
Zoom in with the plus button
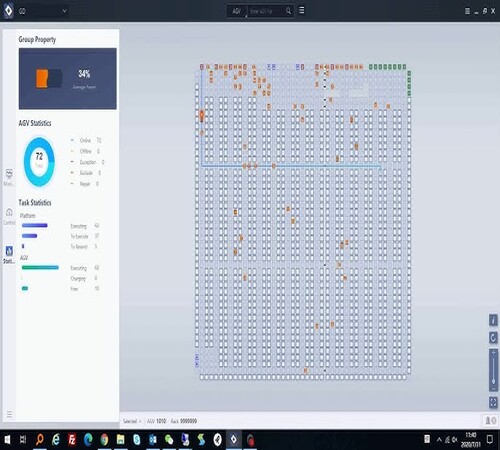[x=493, y=352]
